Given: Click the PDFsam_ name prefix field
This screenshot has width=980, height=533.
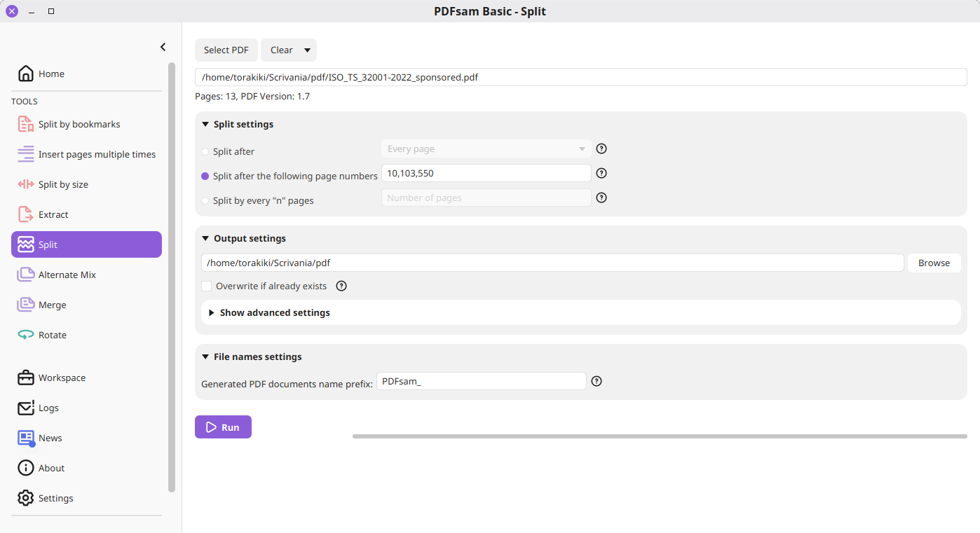Looking at the screenshot, I should pyautogui.click(x=482, y=381).
